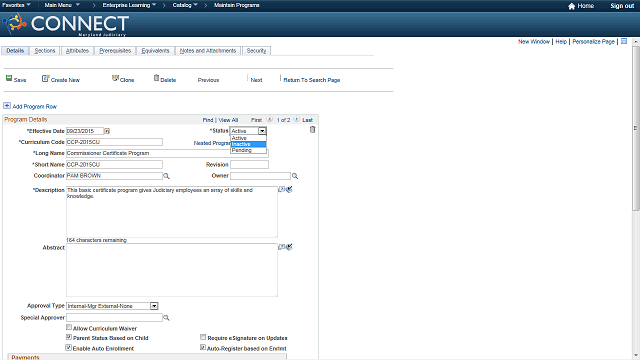Click the Help link
Image resolution: width=640 pixels, height=360 pixels.
(x=561, y=42)
